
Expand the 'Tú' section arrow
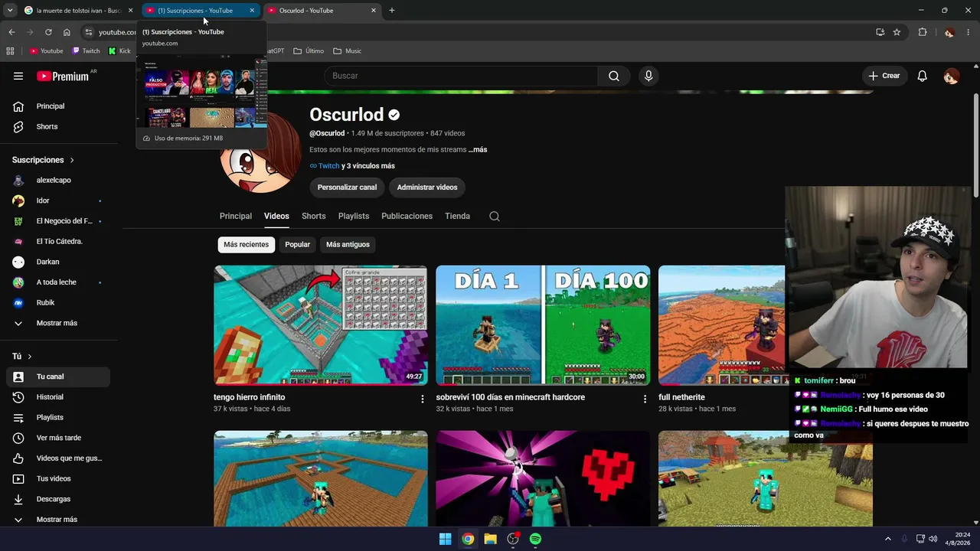(x=30, y=357)
